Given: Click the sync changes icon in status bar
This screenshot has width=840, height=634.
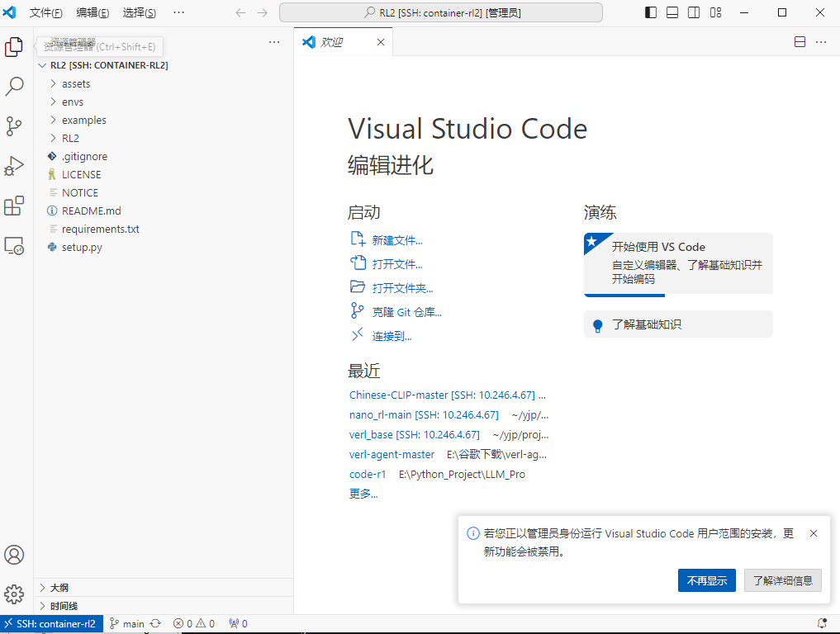Looking at the screenshot, I should tap(155, 624).
